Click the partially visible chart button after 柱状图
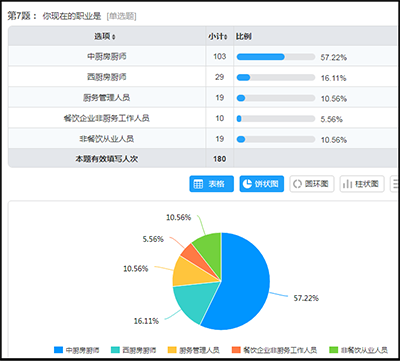The height and width of the screenshot is (361, 400). tap(395, 184)
